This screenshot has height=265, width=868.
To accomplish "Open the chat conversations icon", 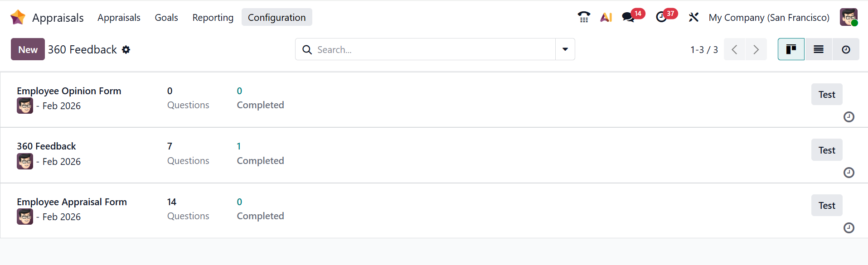I will click(x=628, y=17).
